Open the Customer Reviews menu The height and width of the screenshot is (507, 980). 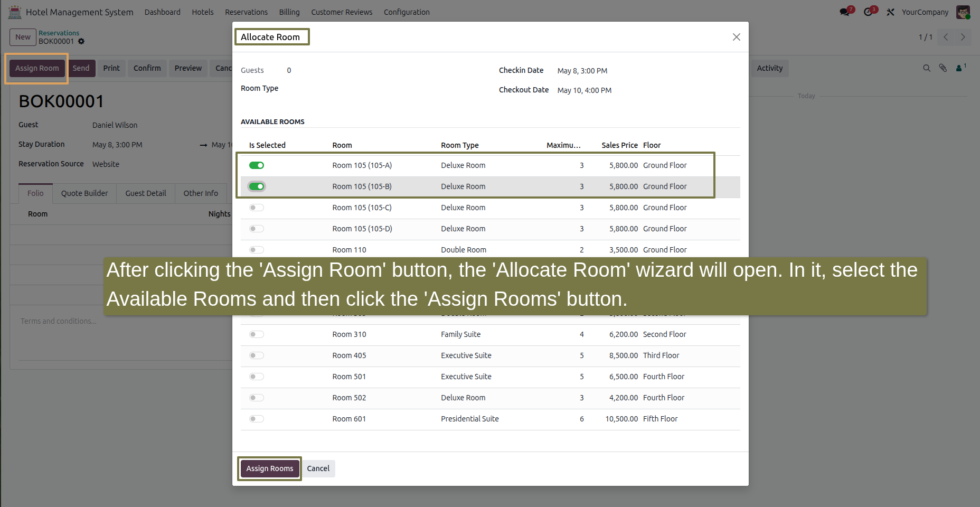(x=342, y=12)
